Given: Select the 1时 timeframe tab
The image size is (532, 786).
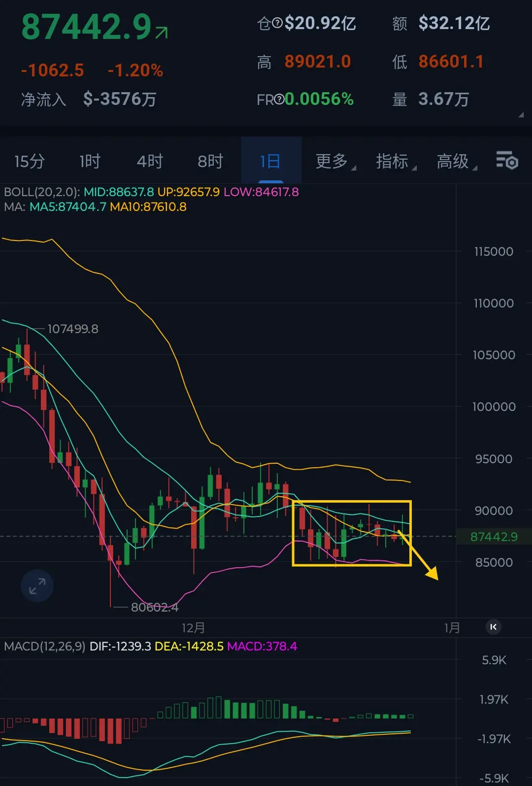Looking at the screenshot, I should pyautogui.click(x=90, y=161).
